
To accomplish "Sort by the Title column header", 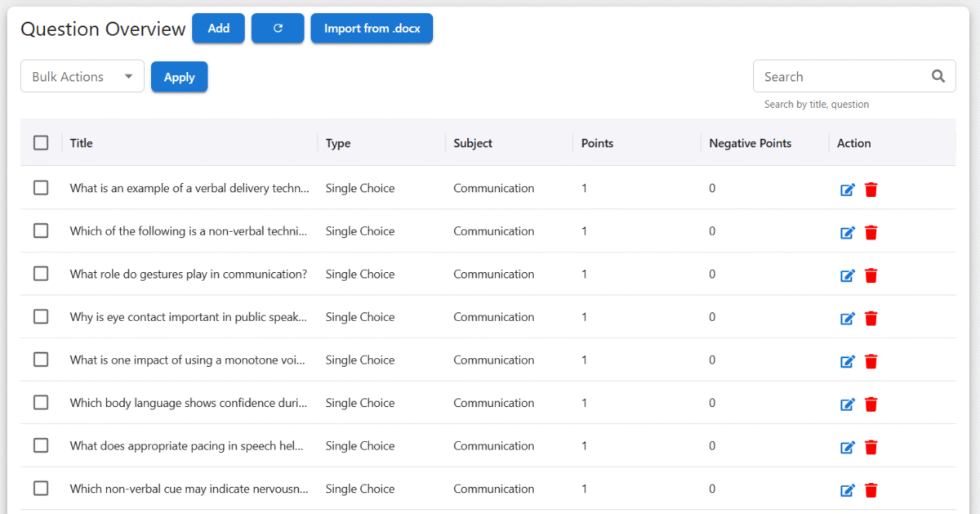I will (82, 143).
